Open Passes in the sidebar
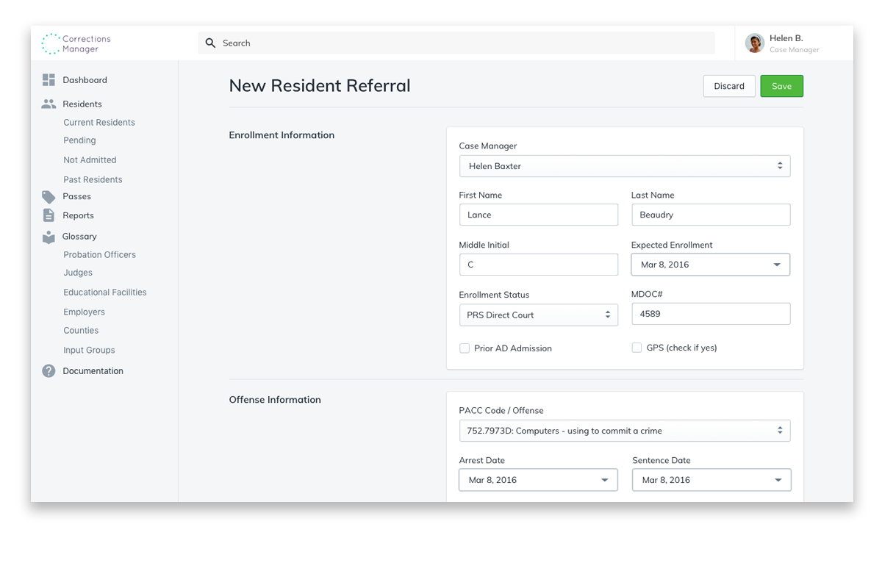Screen dimensions: 882x588 tap(76, 196)
